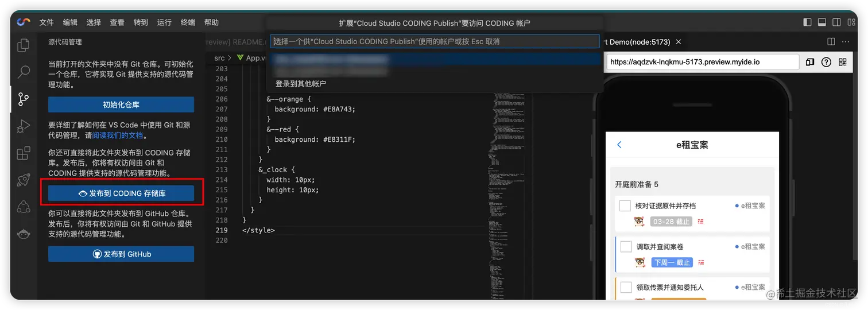Select the first blurred account in picker

[x=435, y=59]
